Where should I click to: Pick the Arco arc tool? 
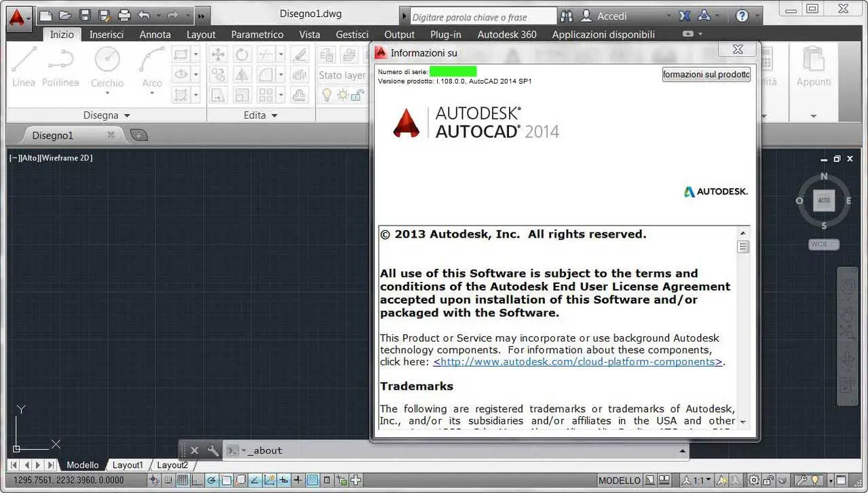pos(152,67)
